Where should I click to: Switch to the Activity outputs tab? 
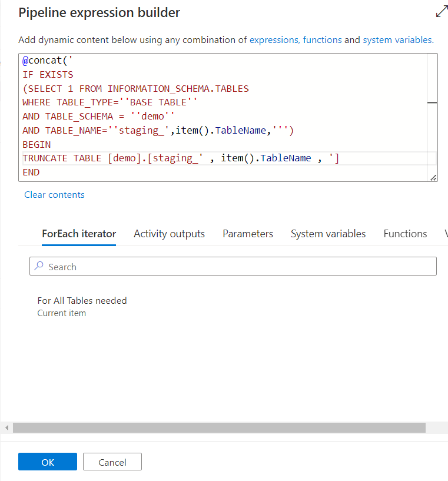[169, 234]
